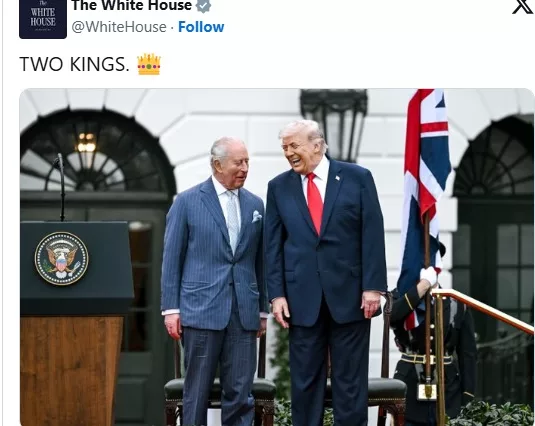
Task: Expand the embedded tweet photo
Action: (x=277, y=257)
